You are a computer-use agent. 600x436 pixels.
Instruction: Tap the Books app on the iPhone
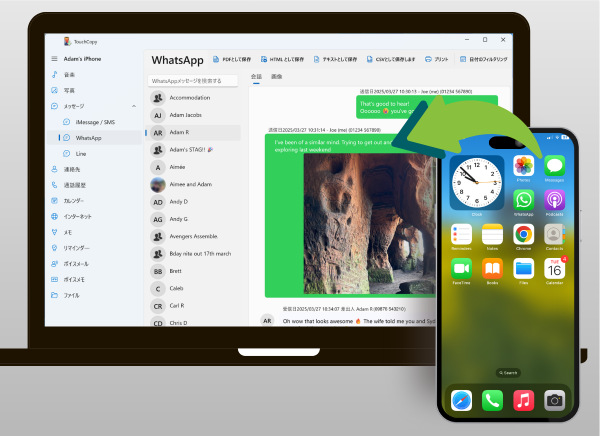492,269
